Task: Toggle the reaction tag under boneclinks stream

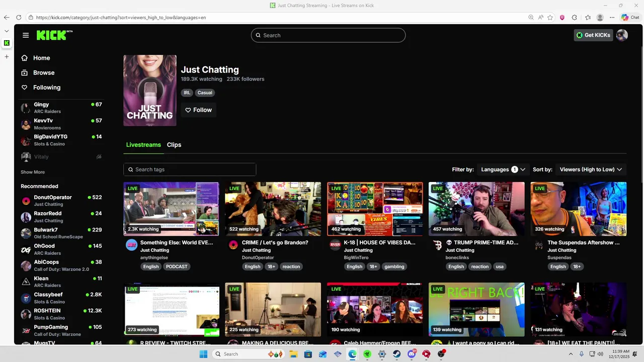Action: (479, 266)
